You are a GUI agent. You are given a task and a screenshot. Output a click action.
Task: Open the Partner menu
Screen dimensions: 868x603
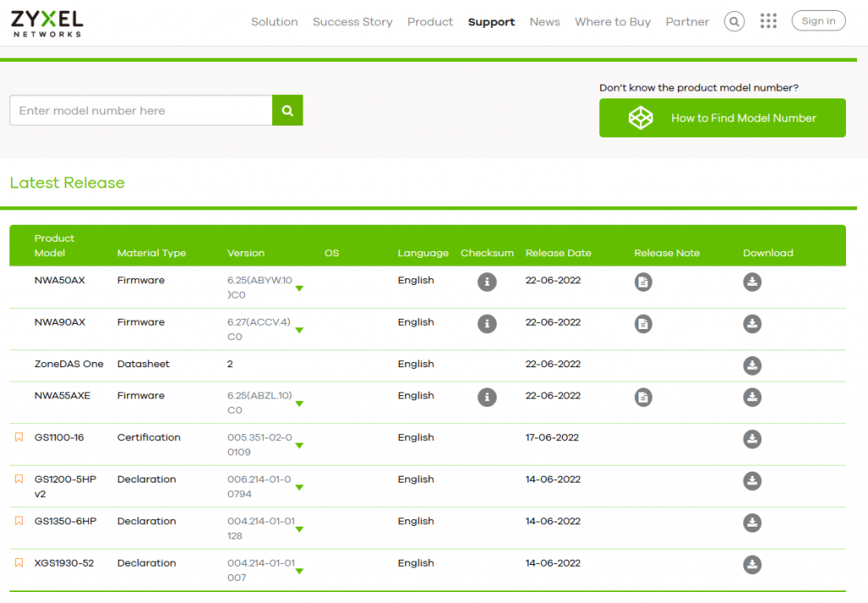tap(687, 21)
